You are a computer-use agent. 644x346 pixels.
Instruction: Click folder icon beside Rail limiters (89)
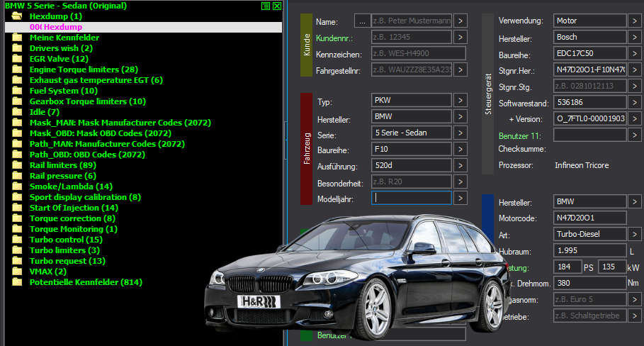[17, 165]
